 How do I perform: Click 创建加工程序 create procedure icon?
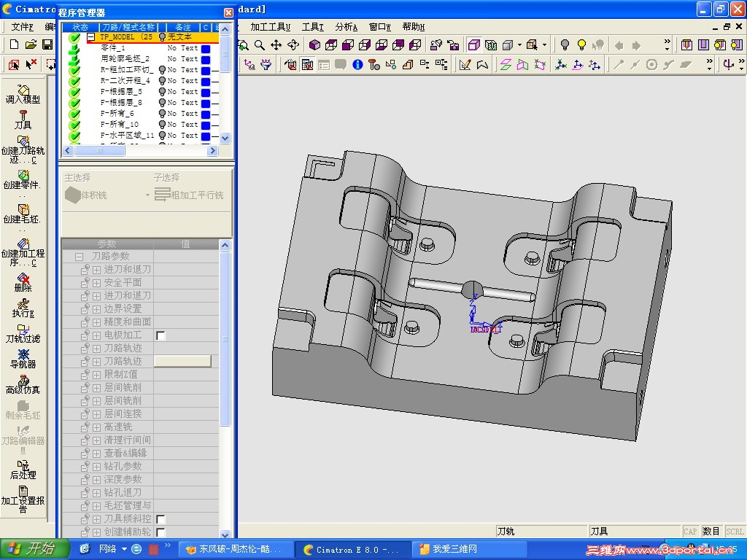(23, 252)
